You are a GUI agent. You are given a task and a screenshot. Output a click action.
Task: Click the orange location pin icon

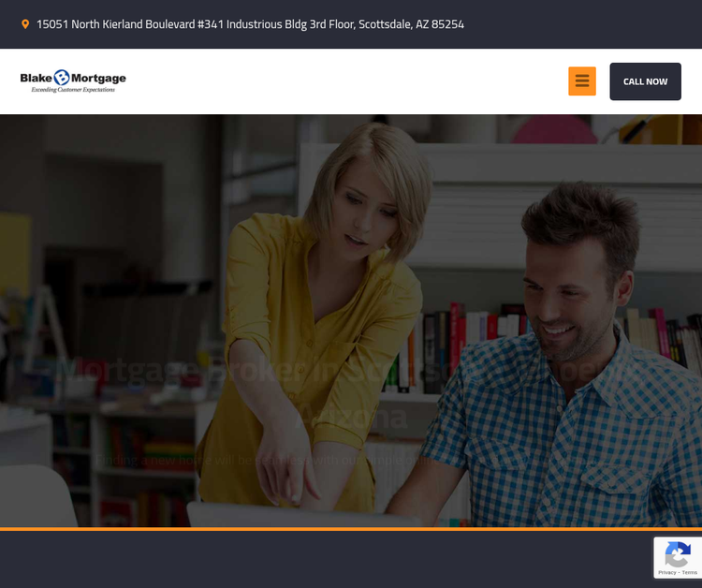point(25,24)
